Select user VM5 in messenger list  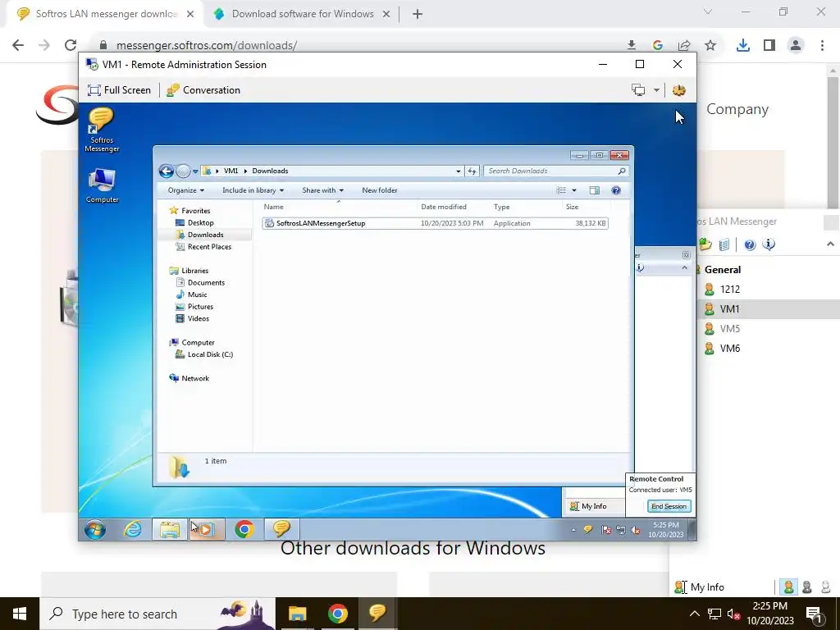(729, 328)
